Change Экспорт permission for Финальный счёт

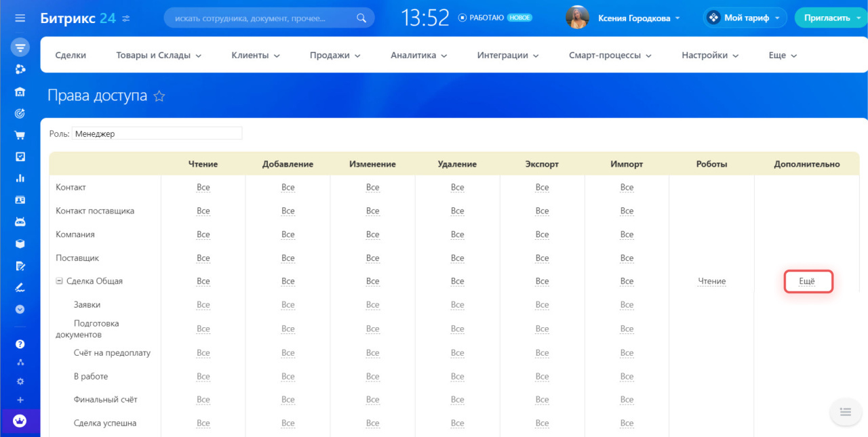pos(542,400)
